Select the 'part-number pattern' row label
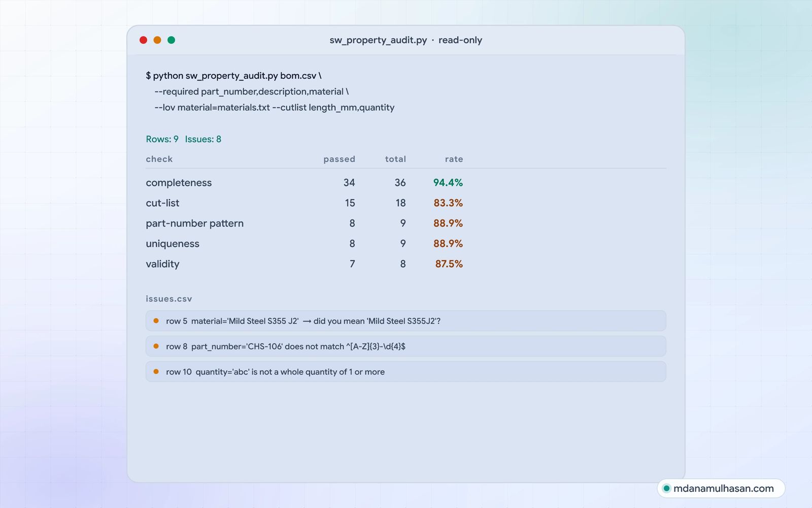This screenshot has height=508, width=812. pos(195,223)
